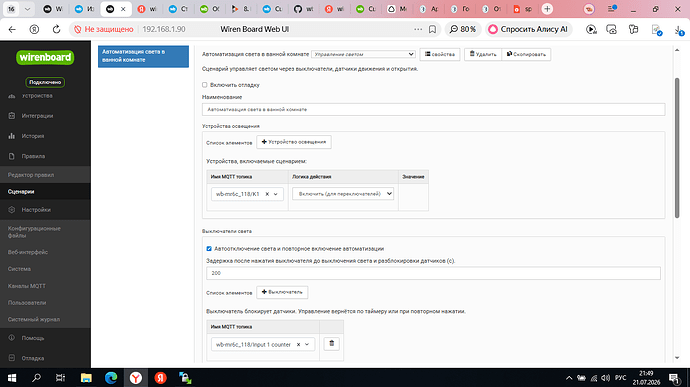Open Редактор правил page
The width and height of the screenshot is (690, 387).
pos(31,175)
